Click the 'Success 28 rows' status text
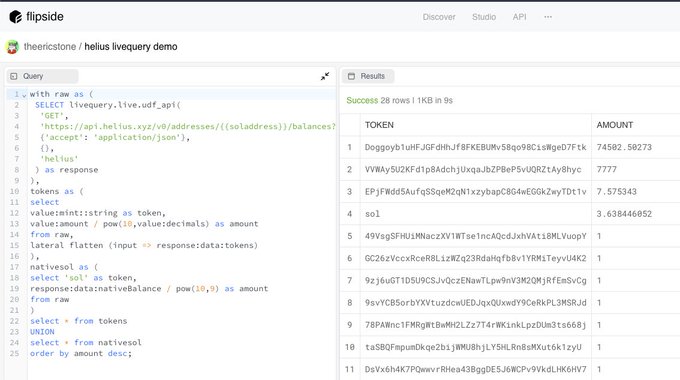Viewport: 680px width, 380px height. point(399,100)
